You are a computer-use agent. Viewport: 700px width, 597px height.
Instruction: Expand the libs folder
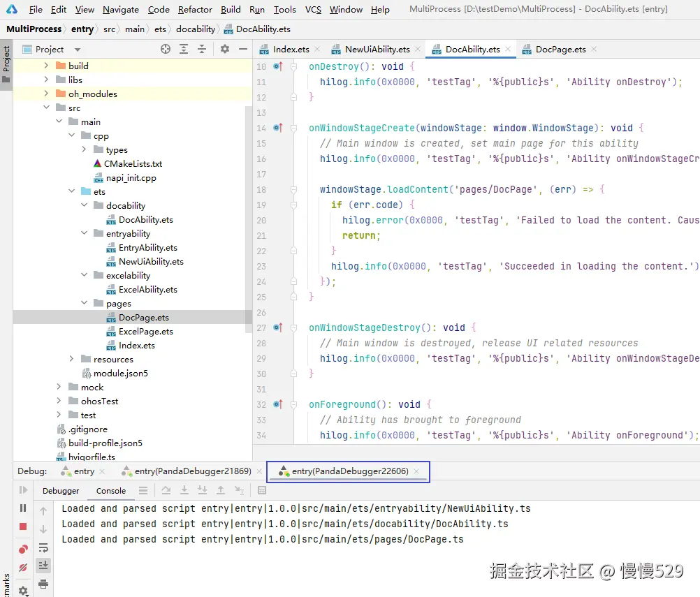pos(46,80)
